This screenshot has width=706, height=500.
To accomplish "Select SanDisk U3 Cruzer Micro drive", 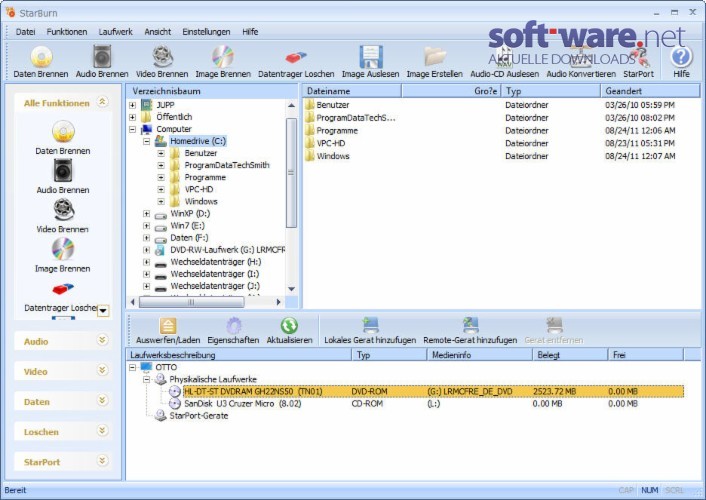I will 242,404.
